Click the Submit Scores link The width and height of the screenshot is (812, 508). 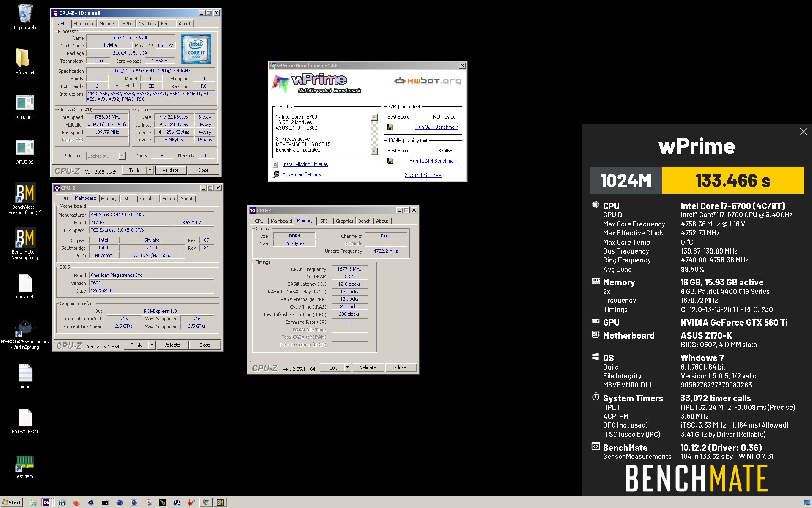pyautogui.click(x=423, y=175)
